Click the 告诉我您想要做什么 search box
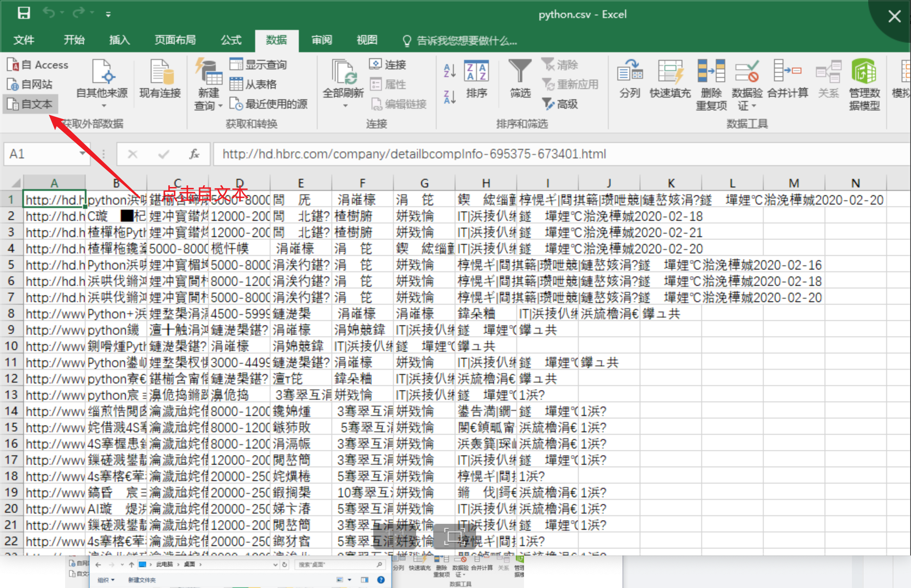The width and height of the screenshot is (911, 588). click(460, 41)
